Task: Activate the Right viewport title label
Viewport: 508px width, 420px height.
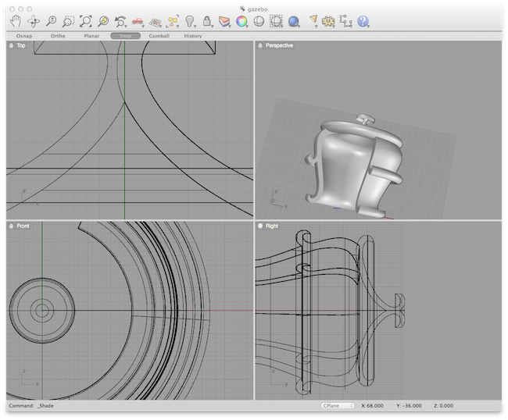Action: point(272,226)
